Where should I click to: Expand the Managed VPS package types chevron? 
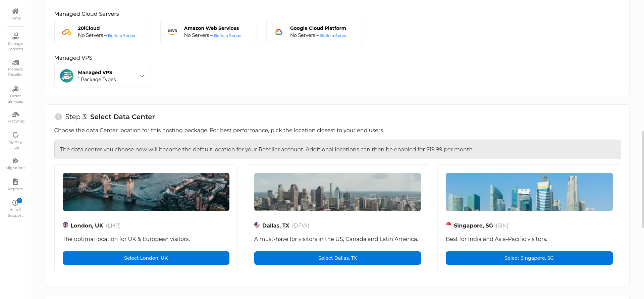click(142, 76)
